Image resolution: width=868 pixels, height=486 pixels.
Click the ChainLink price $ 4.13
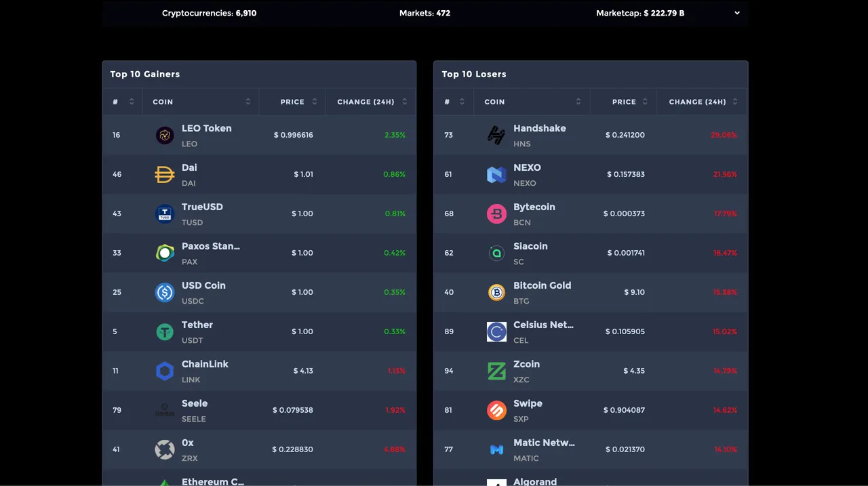(x=303, y=371)
